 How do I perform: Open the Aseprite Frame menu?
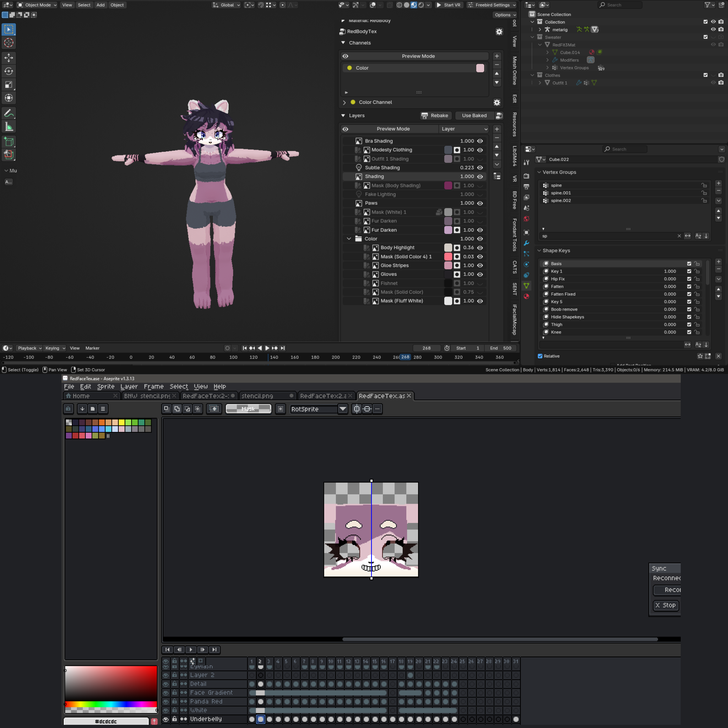pyautogui.click(x=154, y=387)
